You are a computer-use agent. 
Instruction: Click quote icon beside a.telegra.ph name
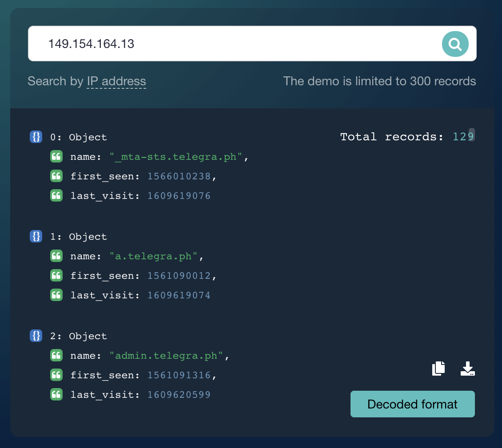pos(56,256)
